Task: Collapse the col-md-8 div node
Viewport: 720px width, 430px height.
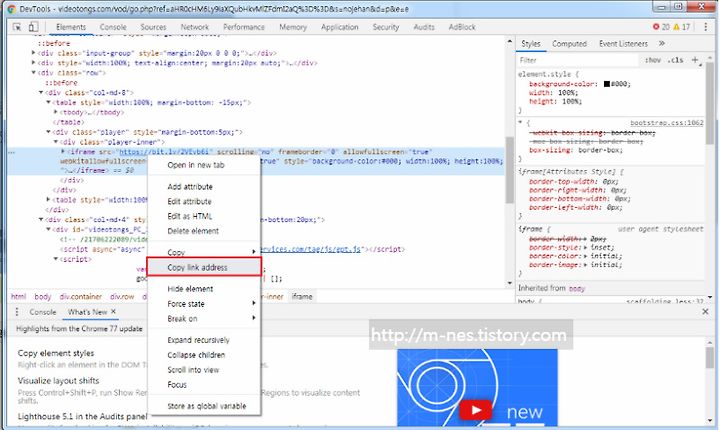Action: (x=41, y=92)
